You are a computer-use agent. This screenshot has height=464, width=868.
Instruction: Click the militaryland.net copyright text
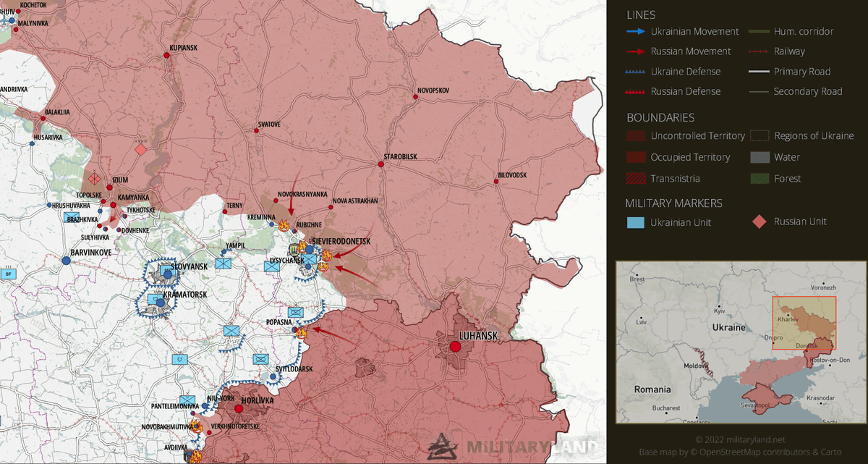pyautogui.click(x=740, y=439)
